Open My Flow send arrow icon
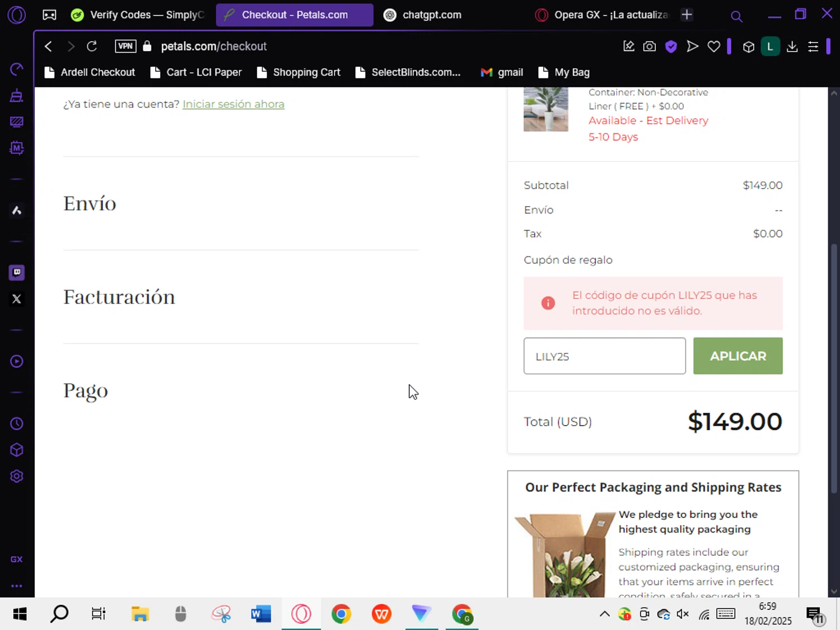Viewport: 840px width, 630px height. (693, 46)
